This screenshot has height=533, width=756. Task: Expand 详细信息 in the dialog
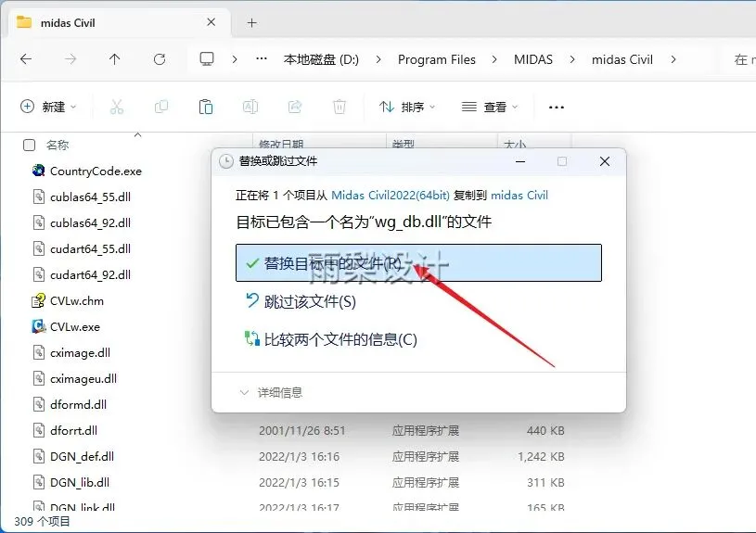pos(271,393)
